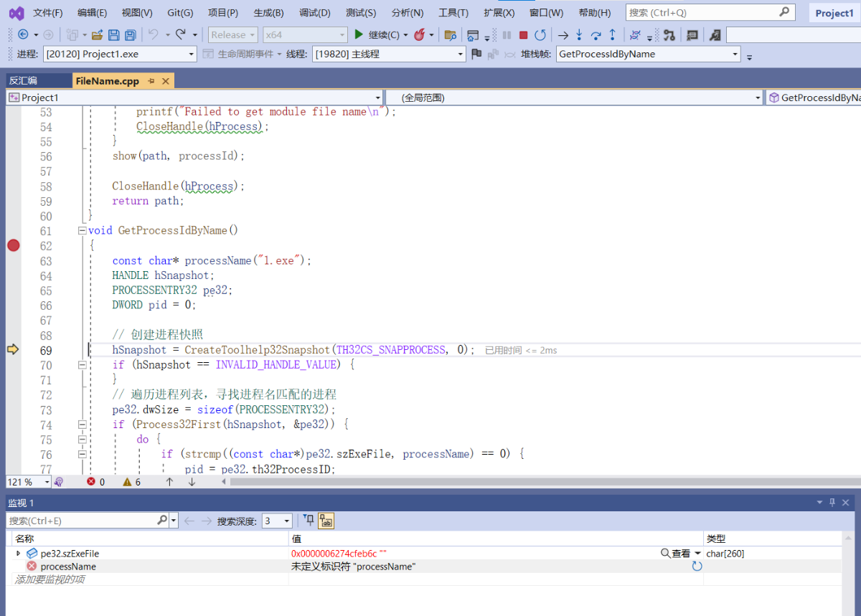Click the Project1 solution name button
Image resolution: width=861 pixels, height=616 pixels.
[834, 13]
